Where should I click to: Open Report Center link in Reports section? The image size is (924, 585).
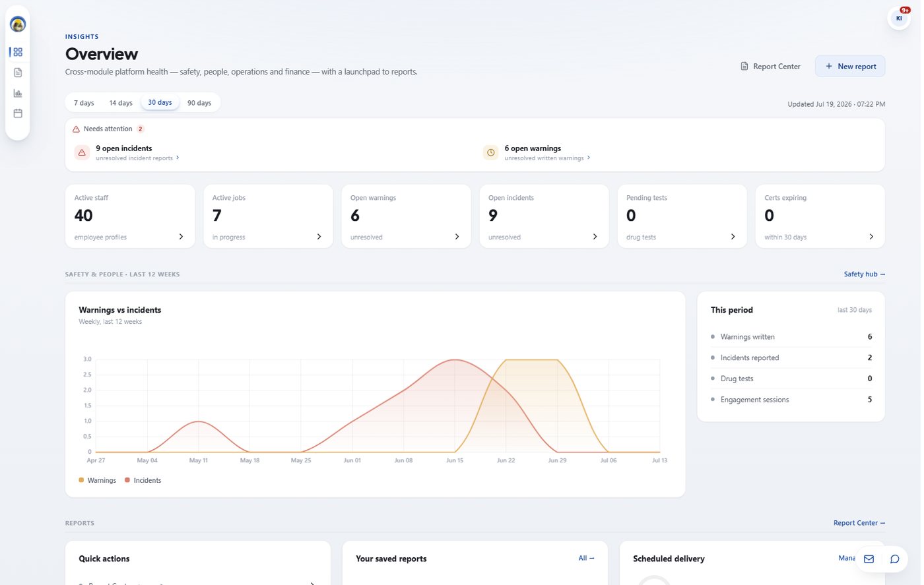click(859, 523)
